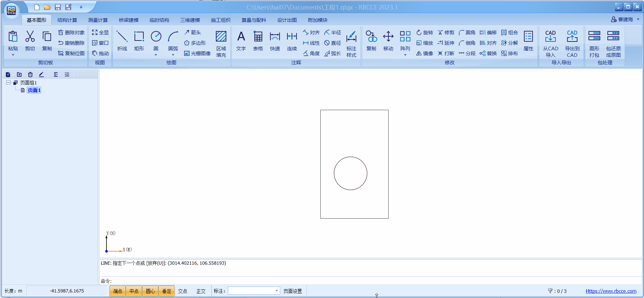The image size is (644, 298).
Task: Click the 页面设置 button
Action: click(292, 291)
